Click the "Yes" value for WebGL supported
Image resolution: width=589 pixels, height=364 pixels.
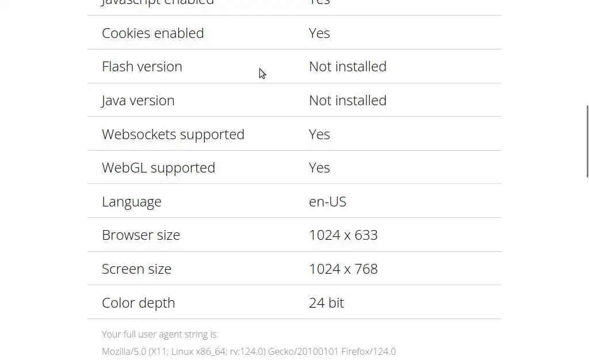click(319, 168)
